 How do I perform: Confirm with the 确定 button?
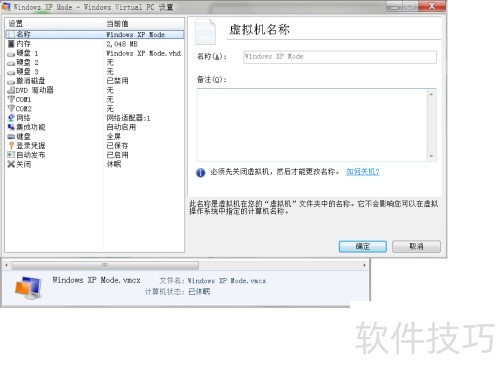(x=363, y=246)
